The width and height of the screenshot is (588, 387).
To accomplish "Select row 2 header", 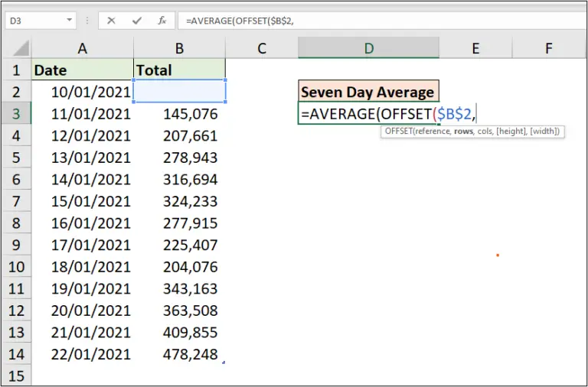I will coord(16,92).
